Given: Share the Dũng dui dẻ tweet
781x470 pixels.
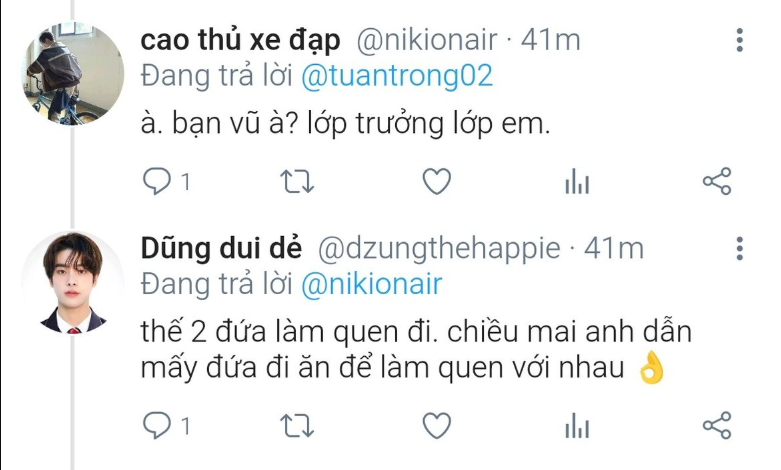Looking at the screenshot, I should [717, 426].
